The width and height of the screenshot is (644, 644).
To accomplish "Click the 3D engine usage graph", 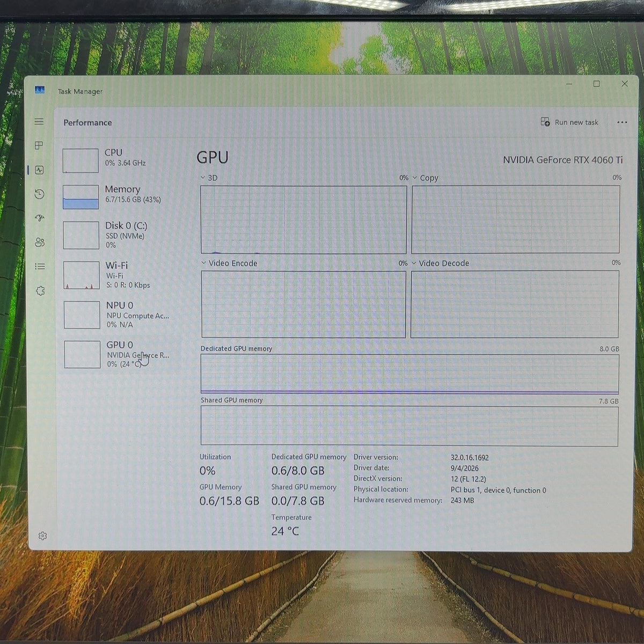I will point(304,219).
